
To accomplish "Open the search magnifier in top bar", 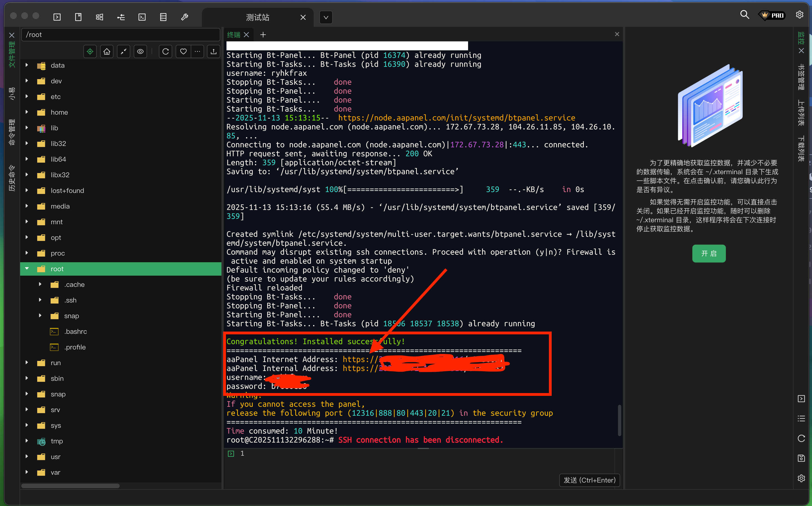I will pos(744,15).
